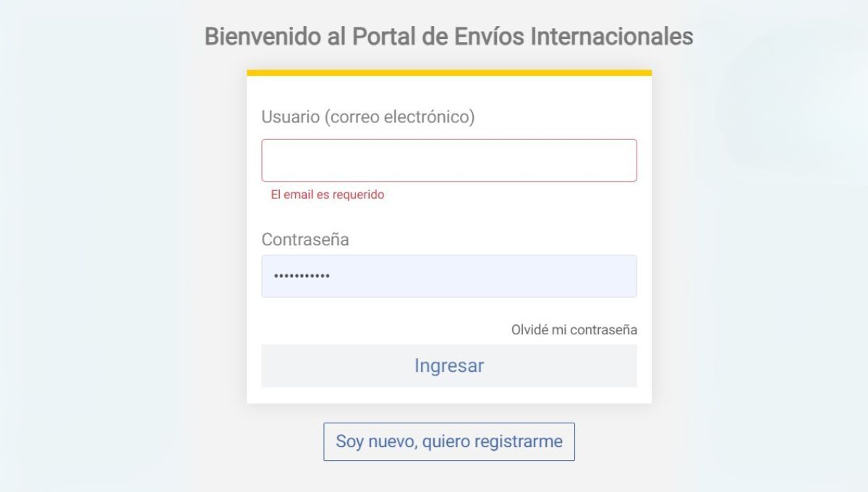
Task: Click the Contraseña field label
Action: pos(305,239)
